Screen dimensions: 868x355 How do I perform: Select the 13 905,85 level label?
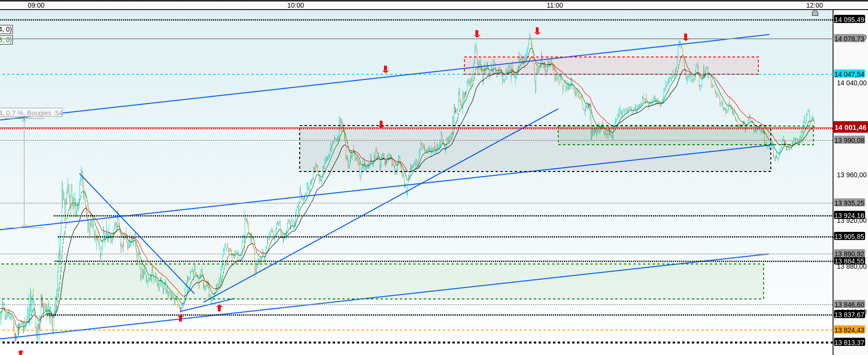(849, 237)
